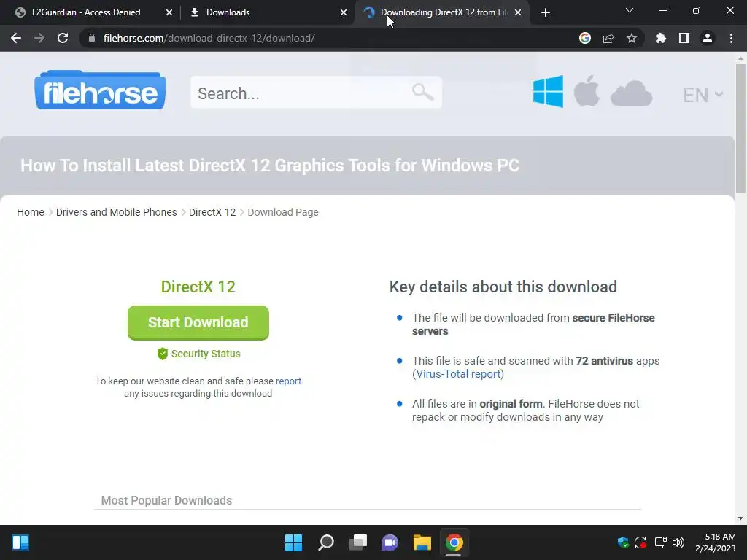Go to Home in the breadcrumb

[31, 212]
